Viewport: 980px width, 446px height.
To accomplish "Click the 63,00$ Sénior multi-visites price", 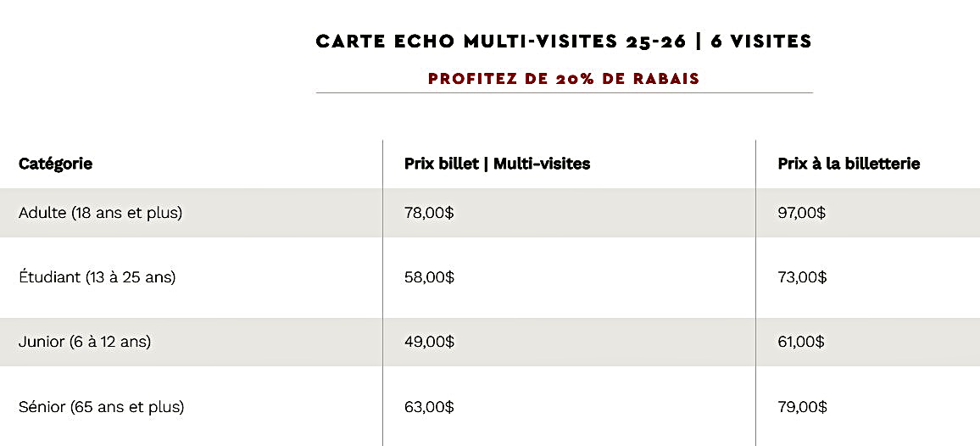I will (x=429, y=407).
